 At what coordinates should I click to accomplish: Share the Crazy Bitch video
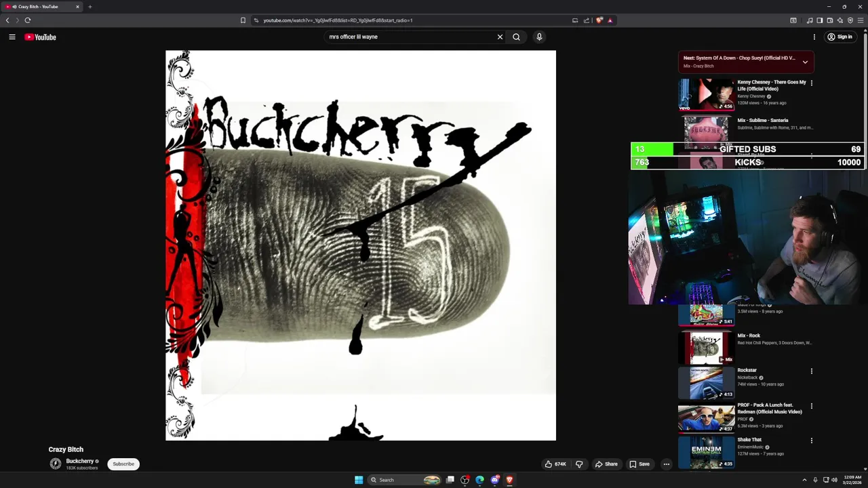pyautogui.click(x=606, y=464)
